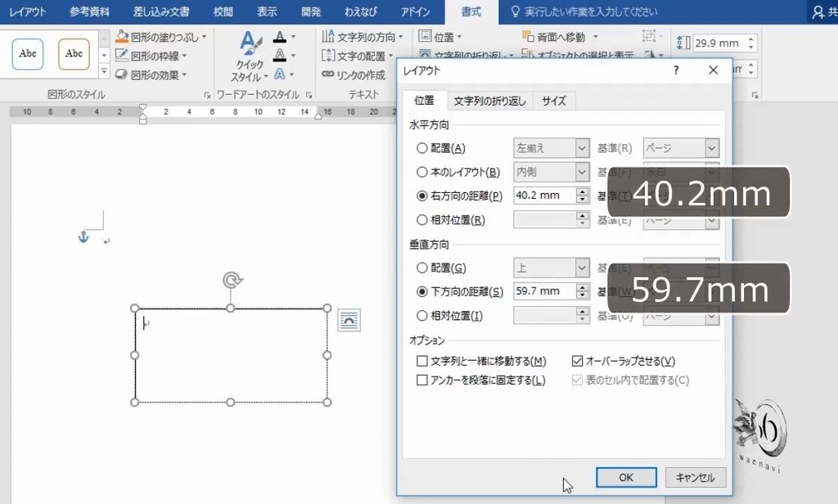Open クイックスタイル WordArt quick styles

tap(250, 56)
